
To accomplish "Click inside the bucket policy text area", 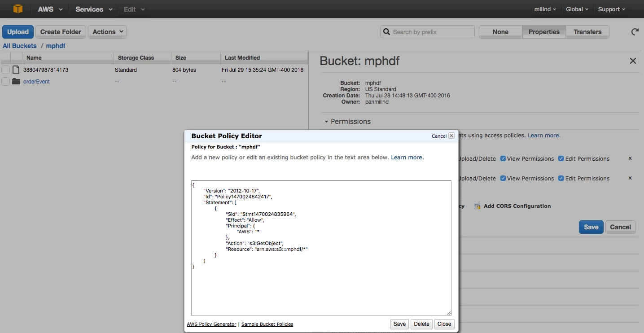I will [321, 248].
